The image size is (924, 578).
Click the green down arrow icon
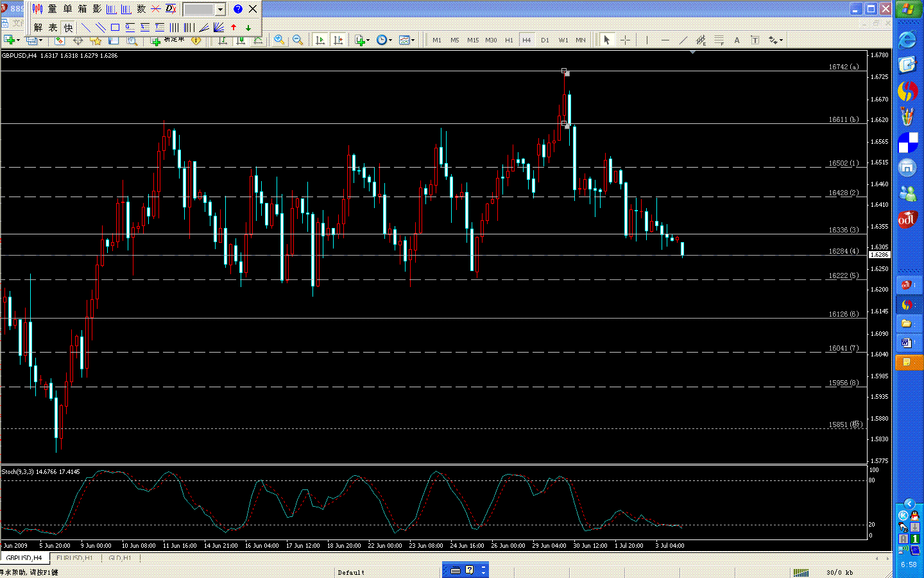[x=248, y=28]
